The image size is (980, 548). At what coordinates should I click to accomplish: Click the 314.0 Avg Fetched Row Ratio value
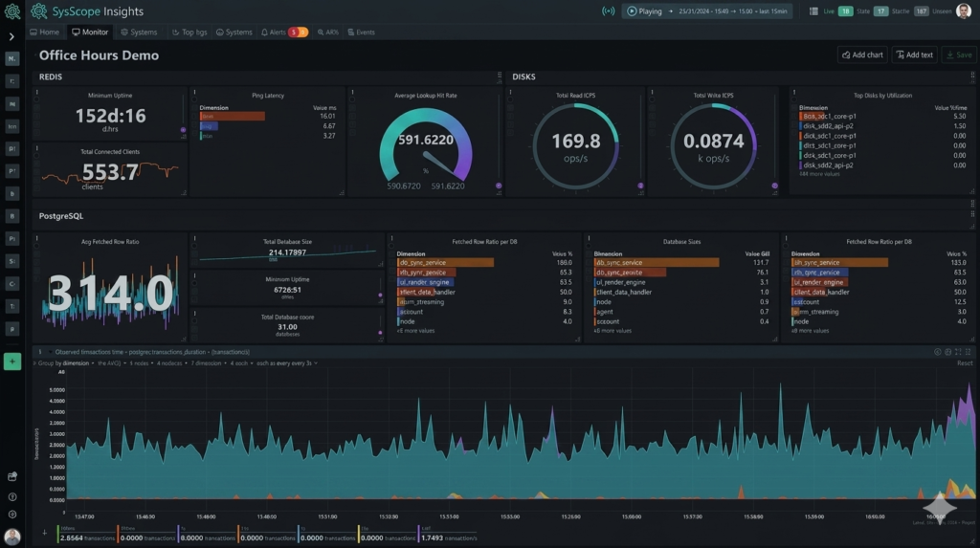click(111, 293)
